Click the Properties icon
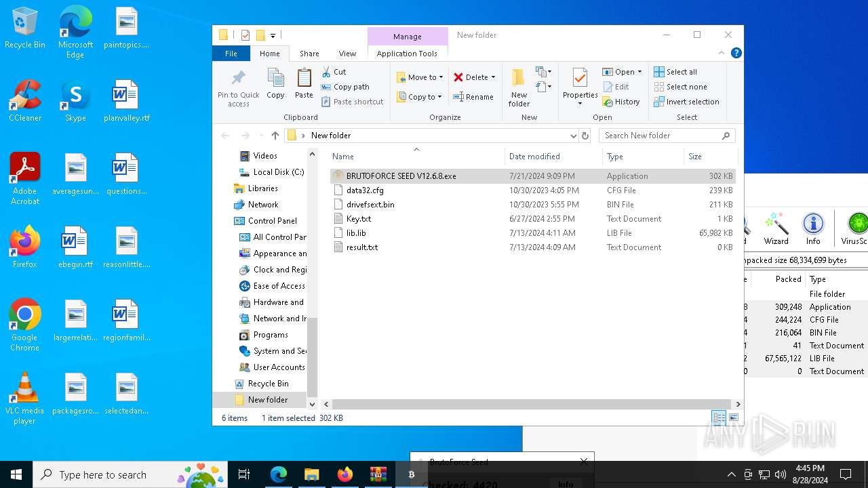The height and width of the screenshot is (488, 868). [580, 79]
